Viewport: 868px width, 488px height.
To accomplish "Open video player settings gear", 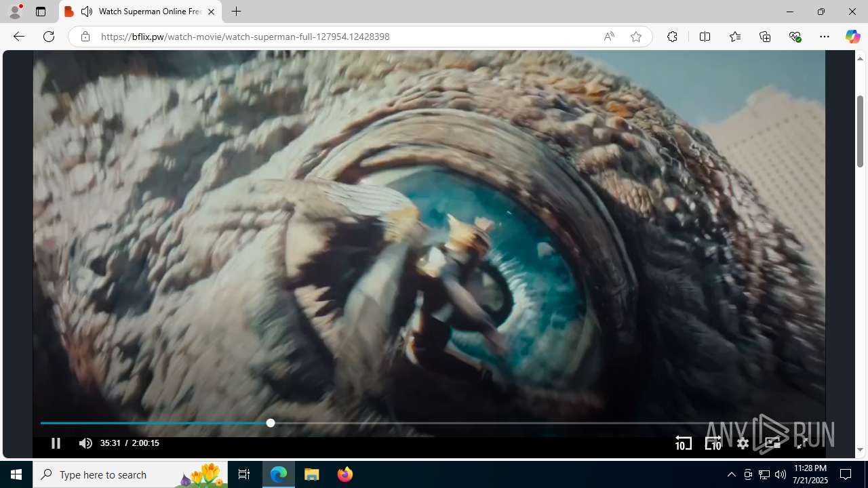I will [x=743, y=443].
